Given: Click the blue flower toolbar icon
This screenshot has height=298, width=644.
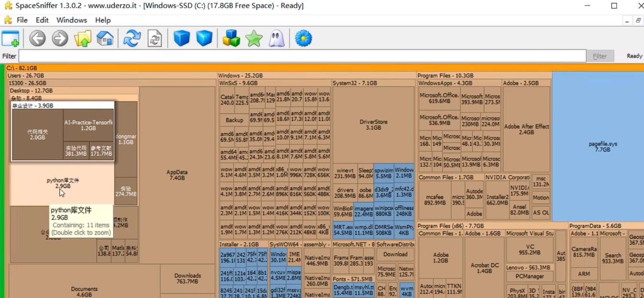Looking at the screenshot, I should (x=303, y=39).
